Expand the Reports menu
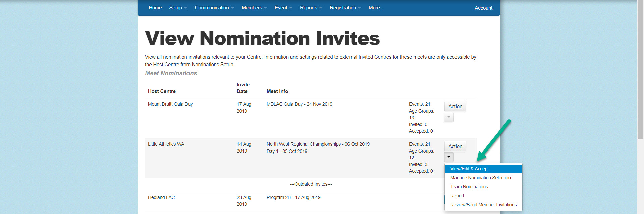Image resolution: width=644 pixels, height=214 pixels. [x=311, y=8]
